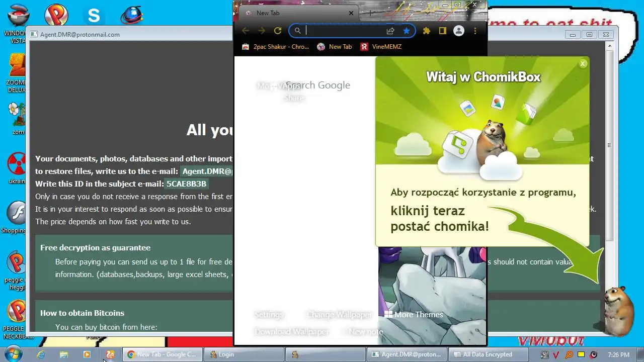Open the VineMEMZ bookmark

coord(381,47)
